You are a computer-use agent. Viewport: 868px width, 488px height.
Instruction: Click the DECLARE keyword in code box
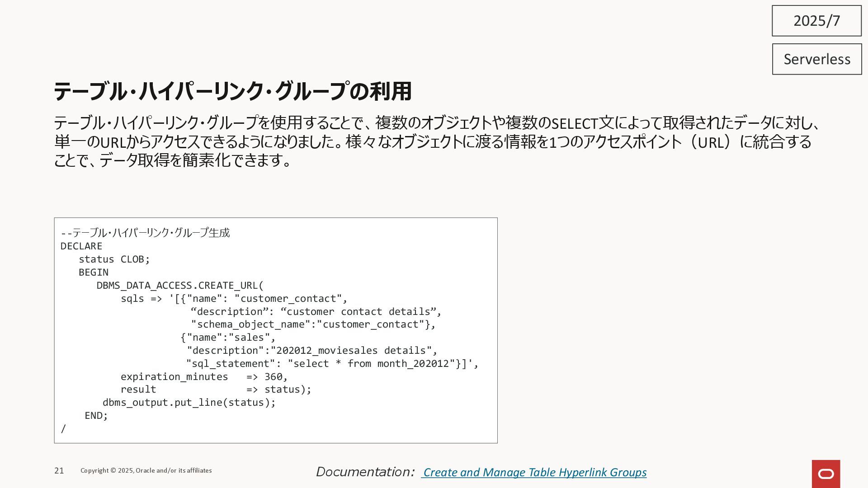[x=81, y=246]
